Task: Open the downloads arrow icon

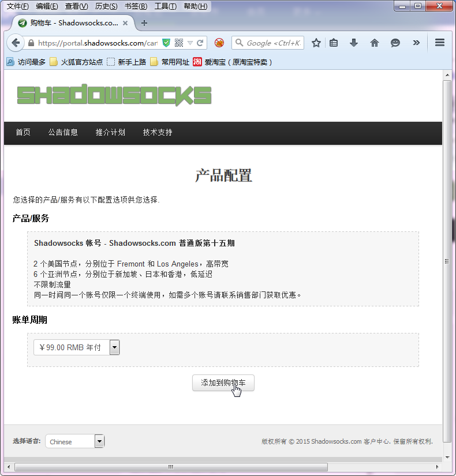Action: click(354, 43)
